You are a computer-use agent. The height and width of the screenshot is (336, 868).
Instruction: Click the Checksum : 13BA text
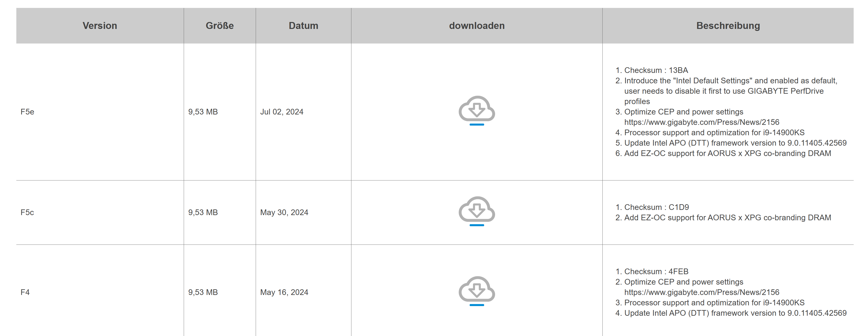coord(656,70)
